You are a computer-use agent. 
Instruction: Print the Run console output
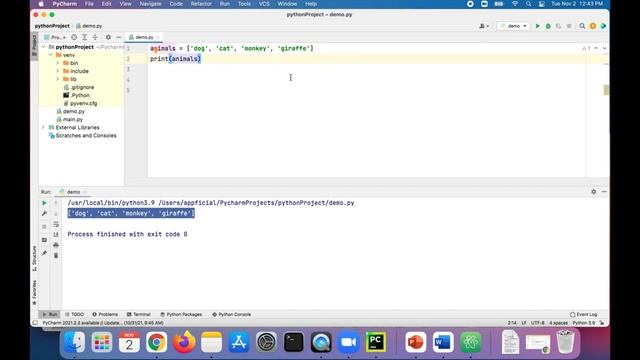[56, 245]
